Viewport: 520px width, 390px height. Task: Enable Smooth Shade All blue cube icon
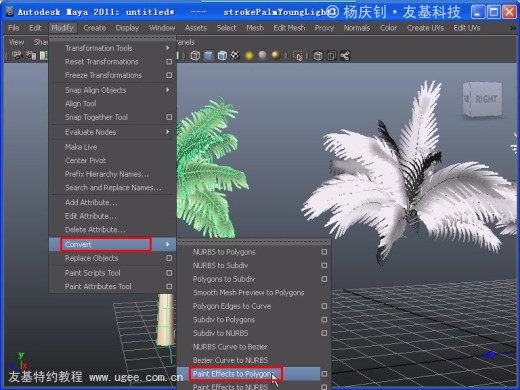[x=209, y=55]
